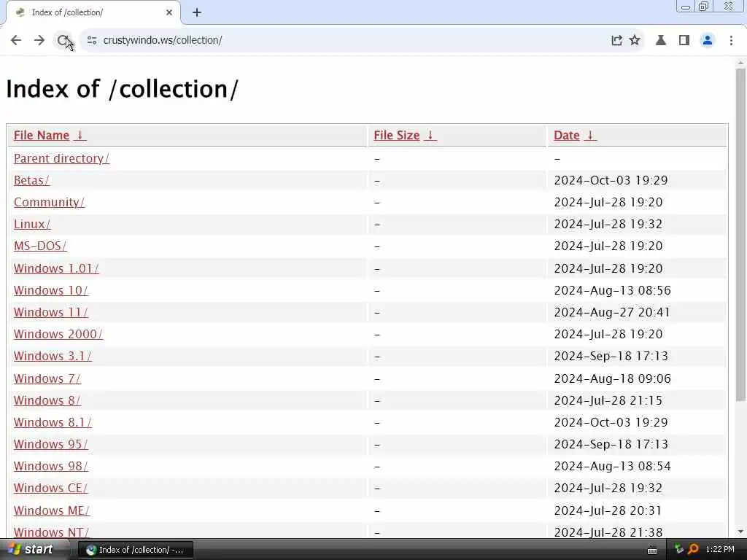Close the Index of /collection/ tab
Viewport: 747px width, 560px height.
click(x=169, y=12)
